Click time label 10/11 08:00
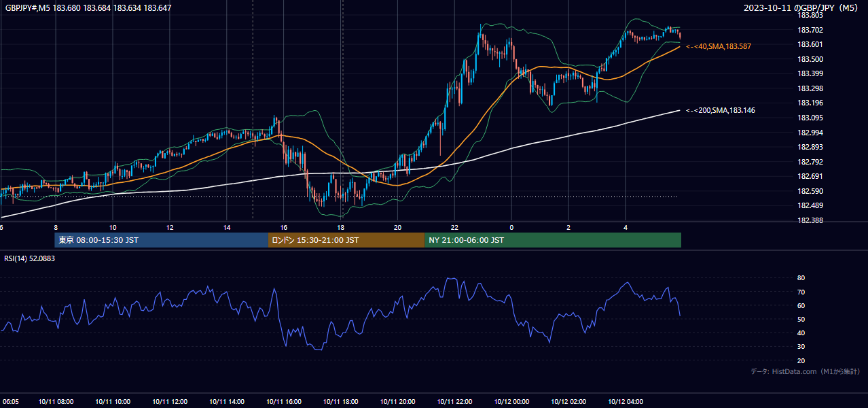 click(x=56, y=402)
